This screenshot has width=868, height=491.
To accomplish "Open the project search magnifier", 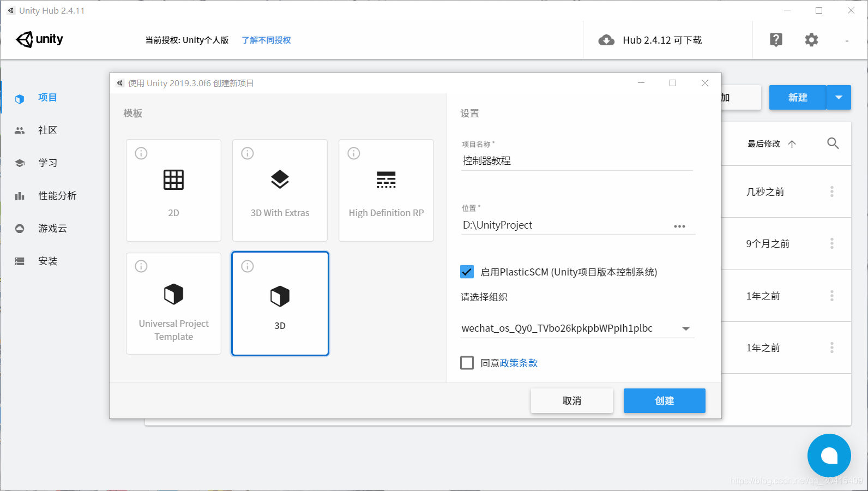I will pyautogui.click(x=833, y=143).
